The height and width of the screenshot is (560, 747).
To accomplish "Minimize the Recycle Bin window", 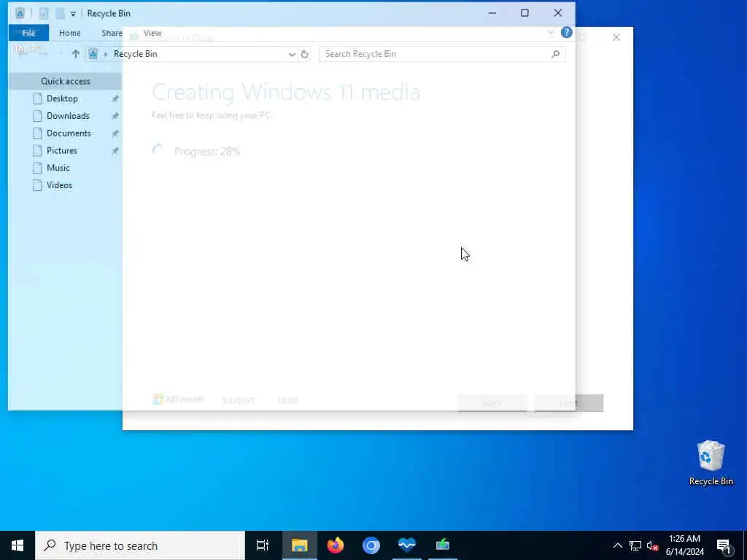I will click(492, 13).
